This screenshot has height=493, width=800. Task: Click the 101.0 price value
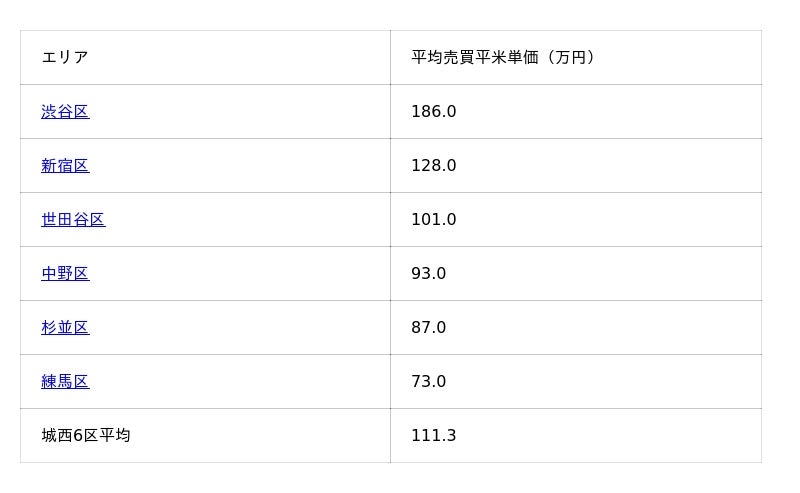[x=433, y=220]
